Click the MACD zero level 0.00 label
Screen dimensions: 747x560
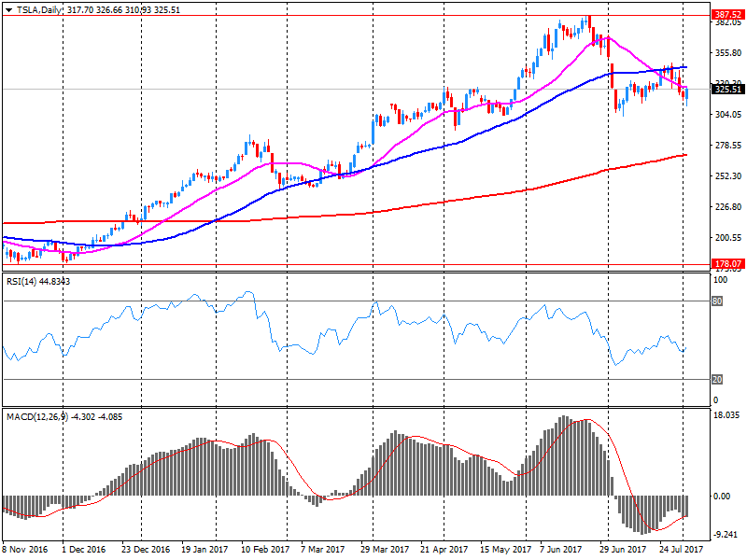tap(722, 497)
